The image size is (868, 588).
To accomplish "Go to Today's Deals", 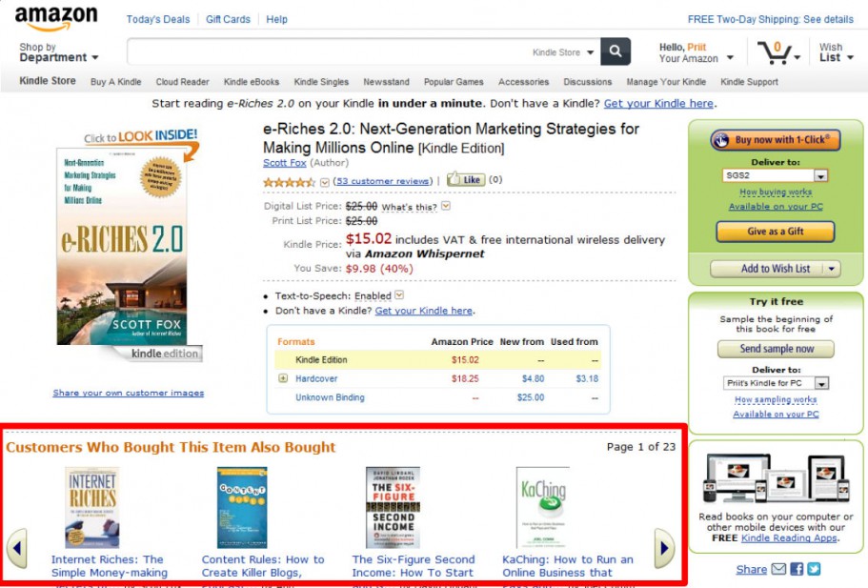I will click(x=157, y=19).
